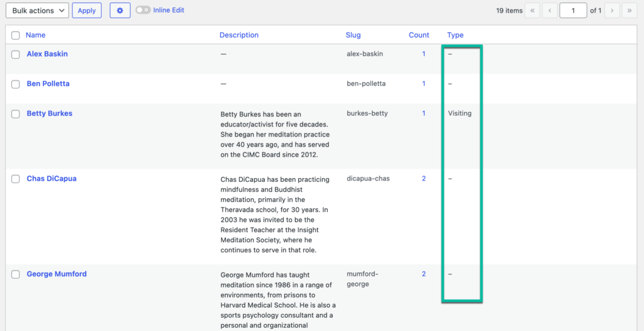Open the Ben Polletta name link
The width and height of the screenshot is (644, 331).
point(48,84)
